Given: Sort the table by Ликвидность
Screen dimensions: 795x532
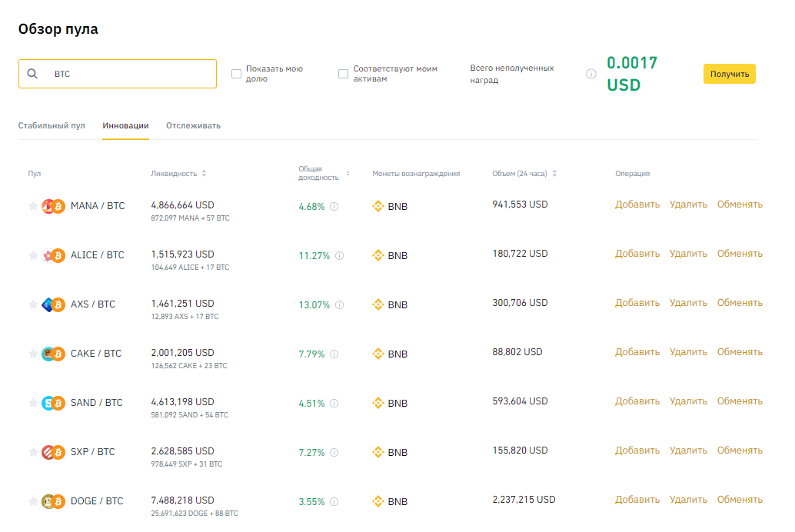Looking at the screenshot, I should click(x=203, y=173).
